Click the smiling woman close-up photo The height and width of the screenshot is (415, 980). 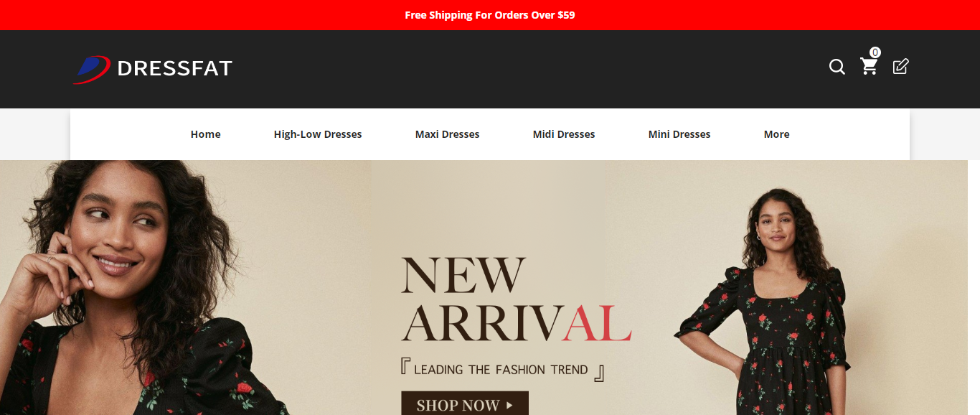136,287
